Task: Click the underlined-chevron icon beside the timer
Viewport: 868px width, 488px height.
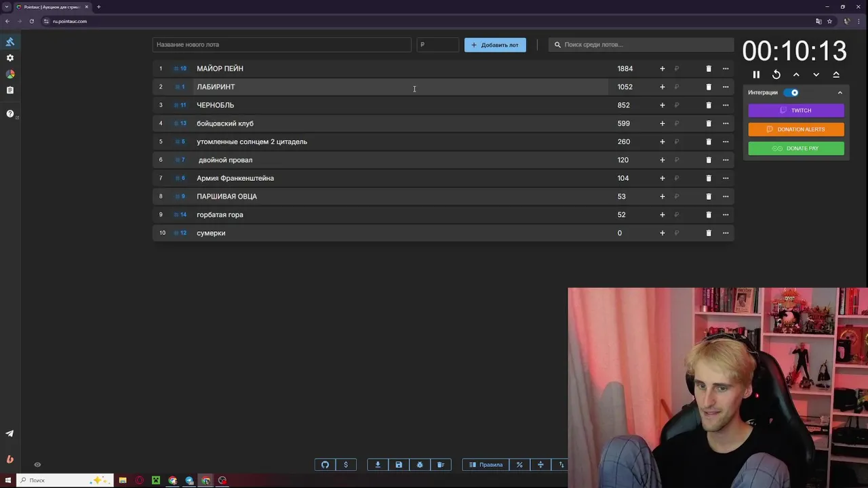Action: click(836, 75)
